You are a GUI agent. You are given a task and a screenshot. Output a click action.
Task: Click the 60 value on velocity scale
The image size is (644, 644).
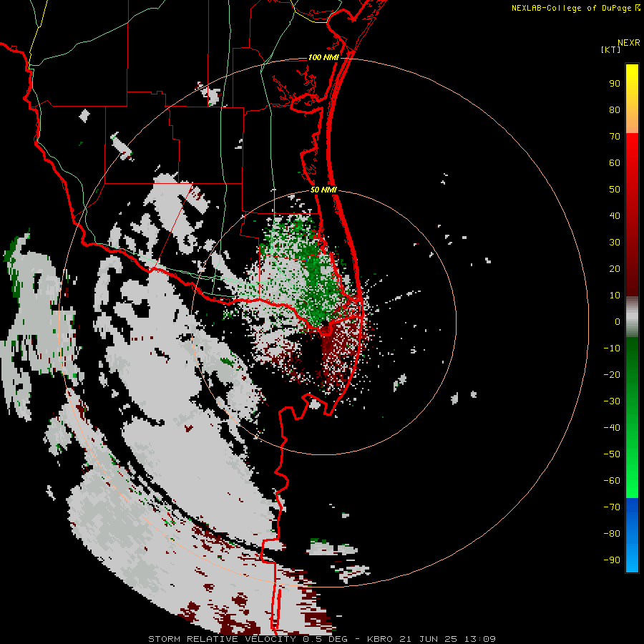pyautogui.click(x=615, y=162)
